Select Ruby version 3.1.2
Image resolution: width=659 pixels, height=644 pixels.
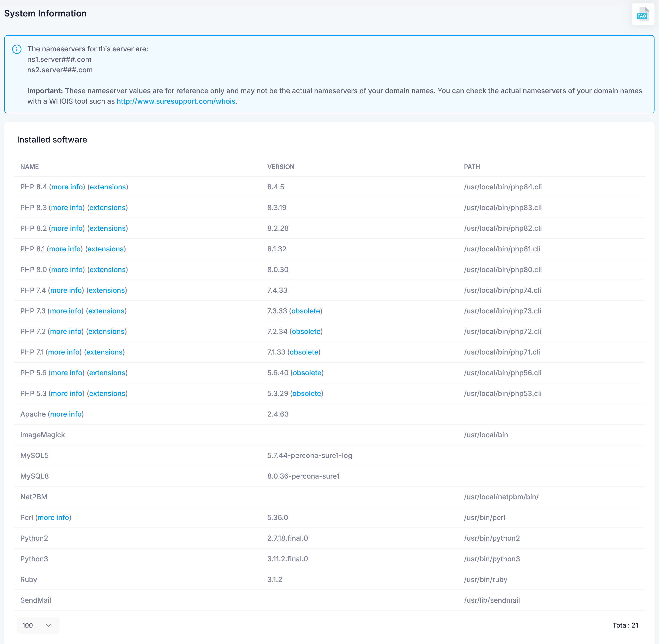274,579
